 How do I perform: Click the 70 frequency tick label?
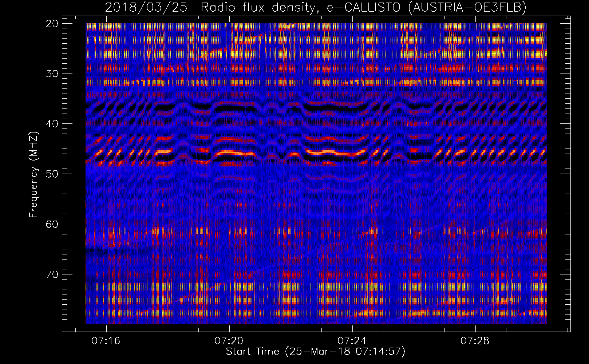coord(52,274)
